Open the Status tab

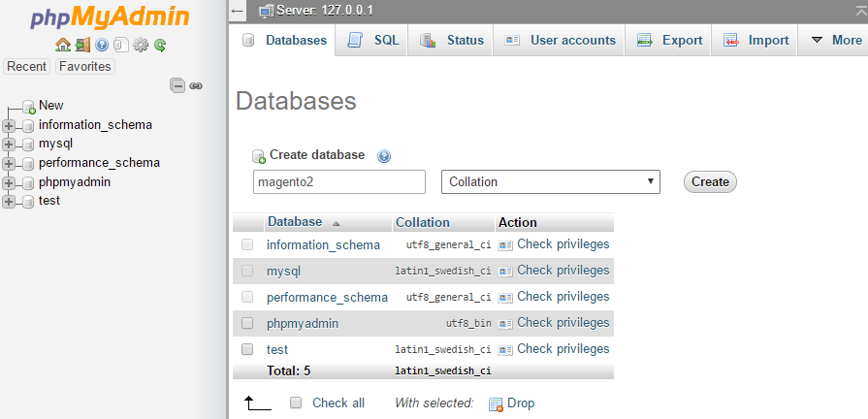point(451,40)
